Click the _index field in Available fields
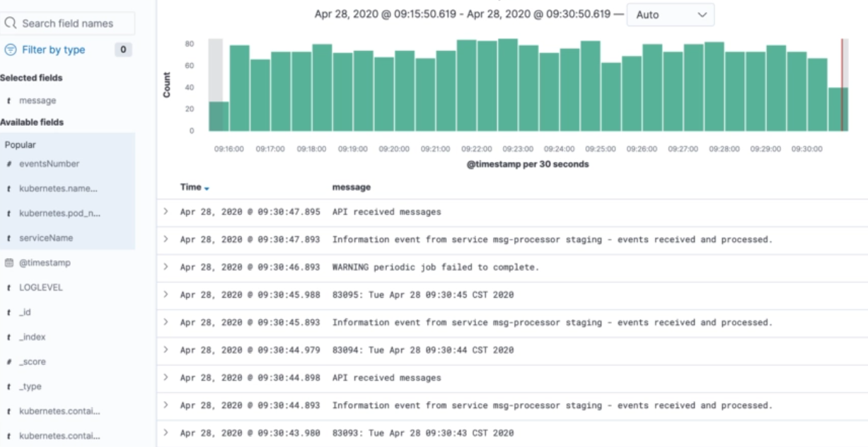This screenshot has height=447, width=868. click(x=33, y=337)
